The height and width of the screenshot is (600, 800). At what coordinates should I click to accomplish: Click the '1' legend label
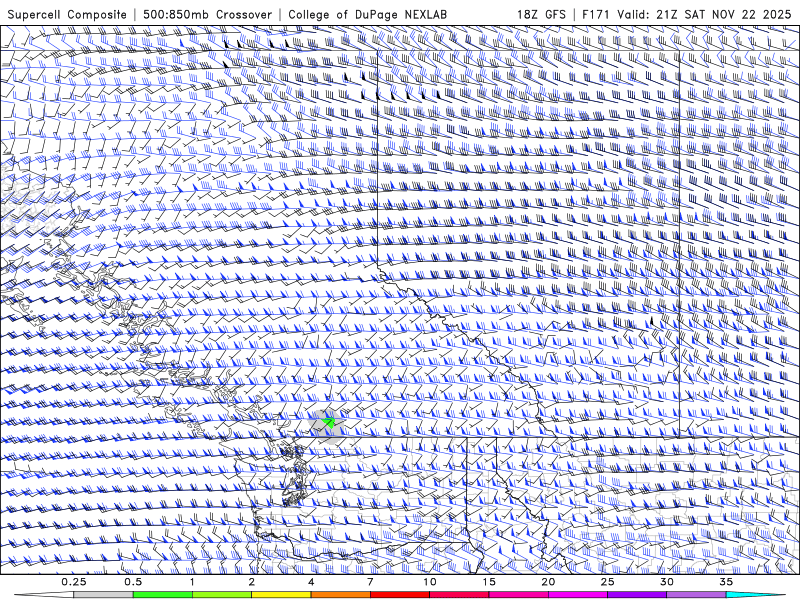(x=192, y=582)
